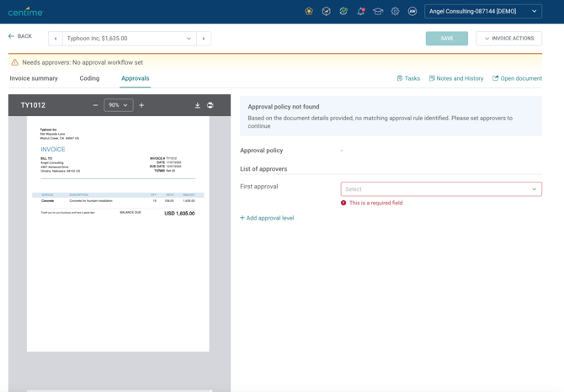Open Notes and History

tap(456, 78)
